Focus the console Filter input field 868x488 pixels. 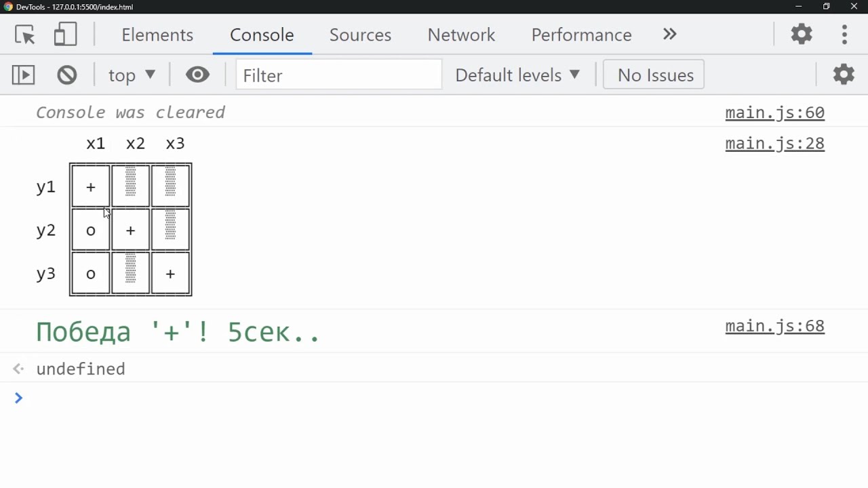point(339,75)
